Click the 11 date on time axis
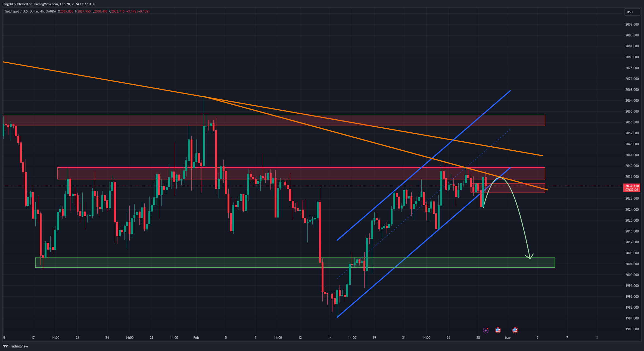 [x=597, y=338]
